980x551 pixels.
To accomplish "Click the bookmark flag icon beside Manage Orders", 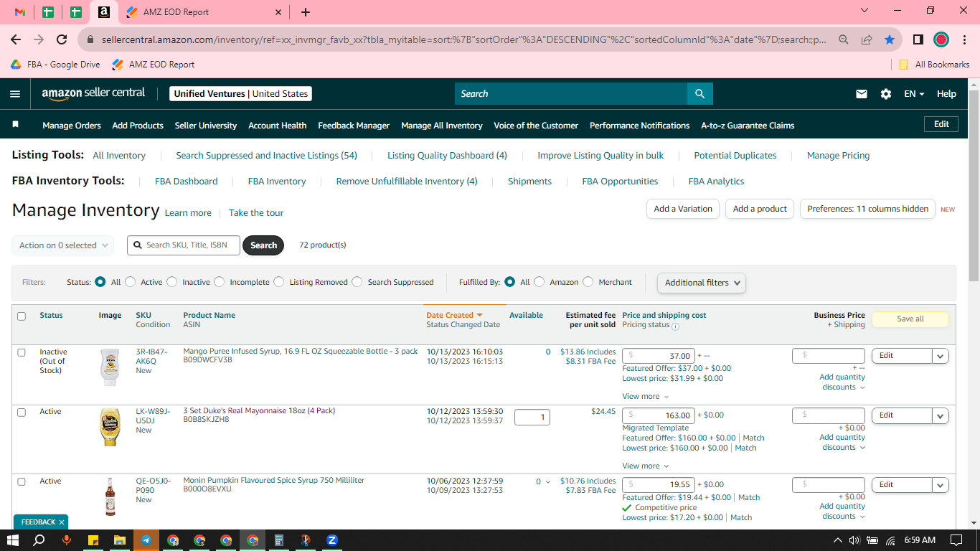I will 16,125.
